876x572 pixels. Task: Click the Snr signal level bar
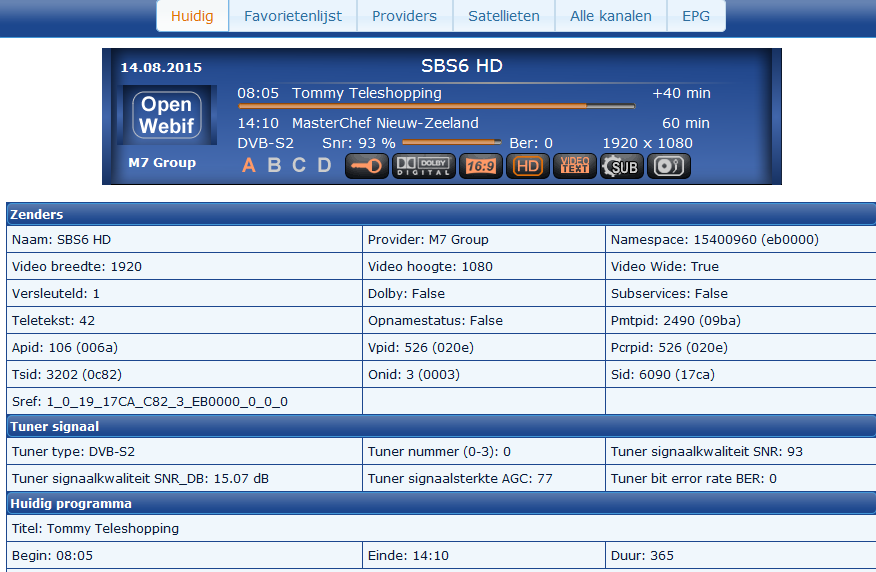click(x=451, y=142)
